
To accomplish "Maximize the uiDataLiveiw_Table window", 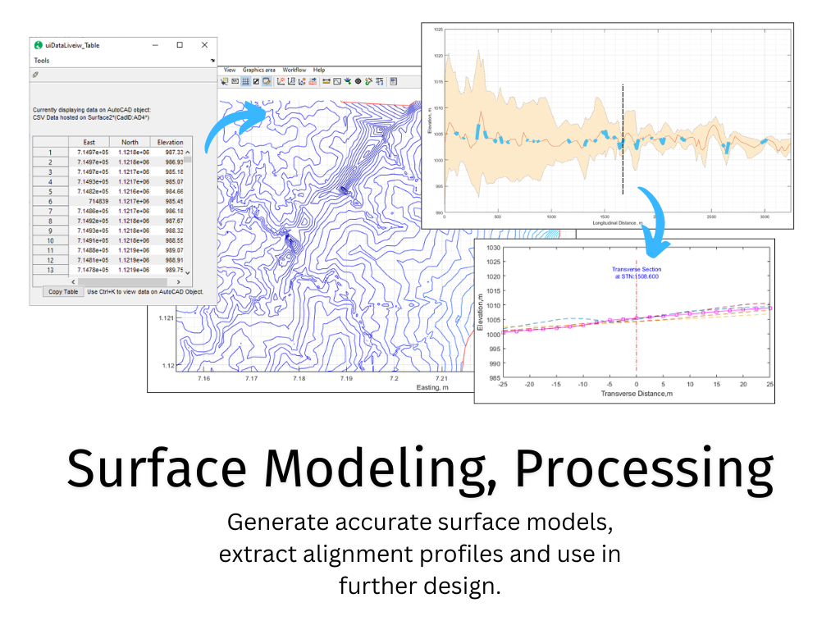I will [x=180, y=45].
